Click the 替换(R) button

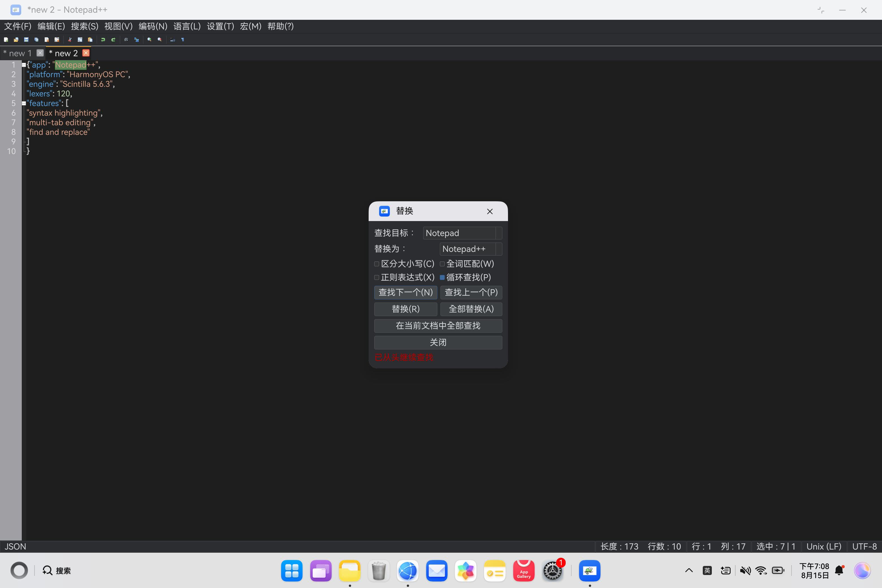click(405, 309)
